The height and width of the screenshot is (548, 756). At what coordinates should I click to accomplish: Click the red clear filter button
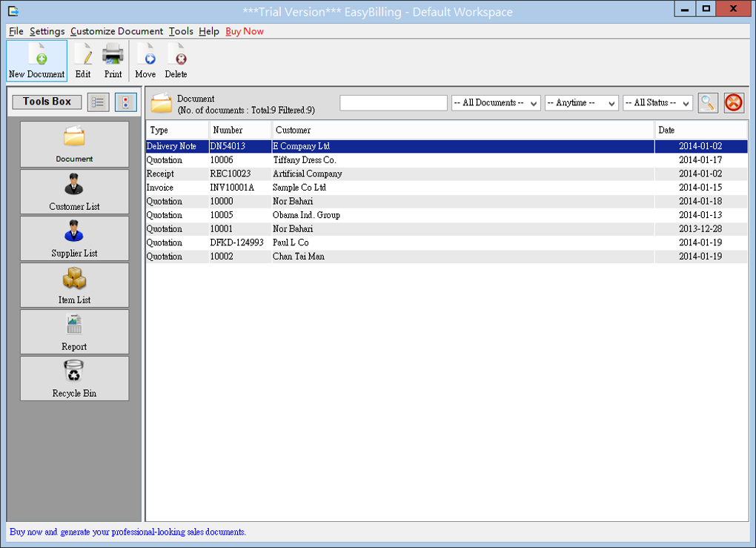pyautogui.click(x=733, y=103)
